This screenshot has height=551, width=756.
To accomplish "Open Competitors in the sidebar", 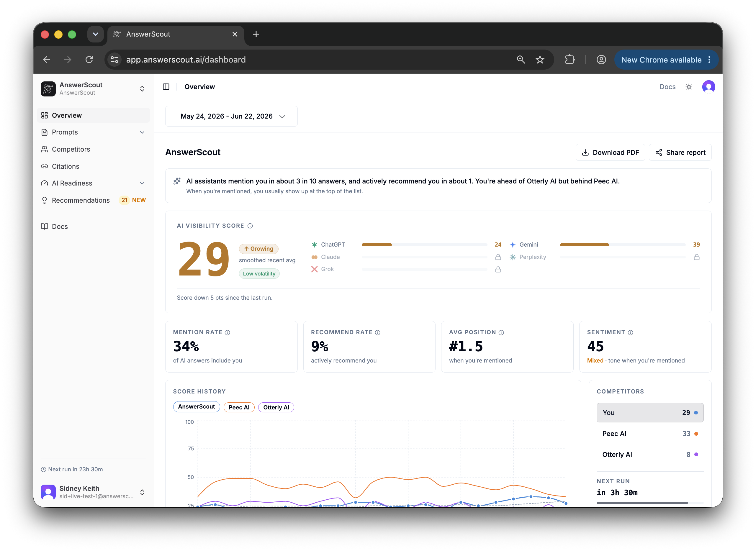I will click(94, 149).
